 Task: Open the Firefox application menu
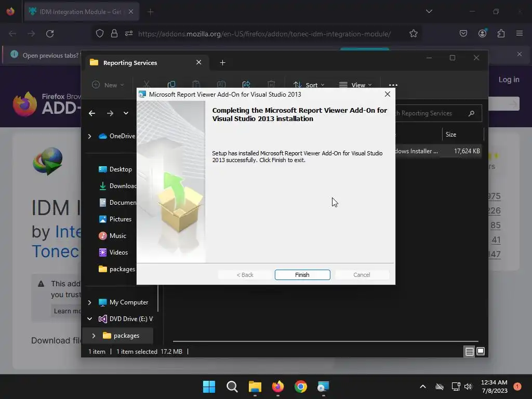(520, 33)
